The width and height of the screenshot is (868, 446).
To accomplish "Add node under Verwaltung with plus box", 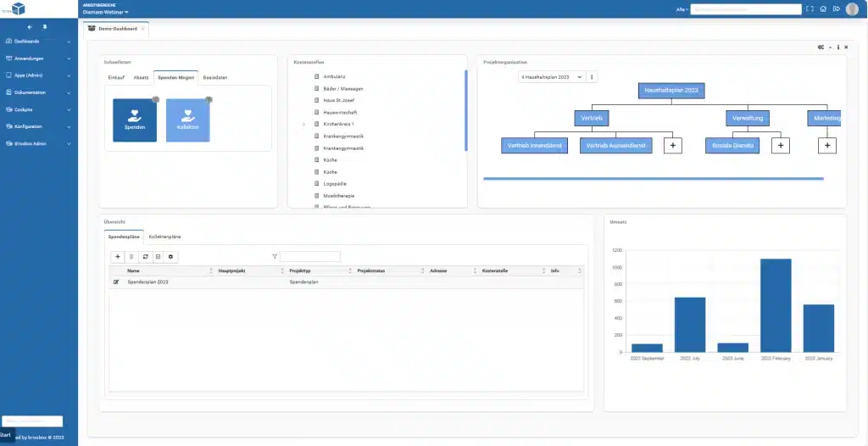I will coord(781,145).
